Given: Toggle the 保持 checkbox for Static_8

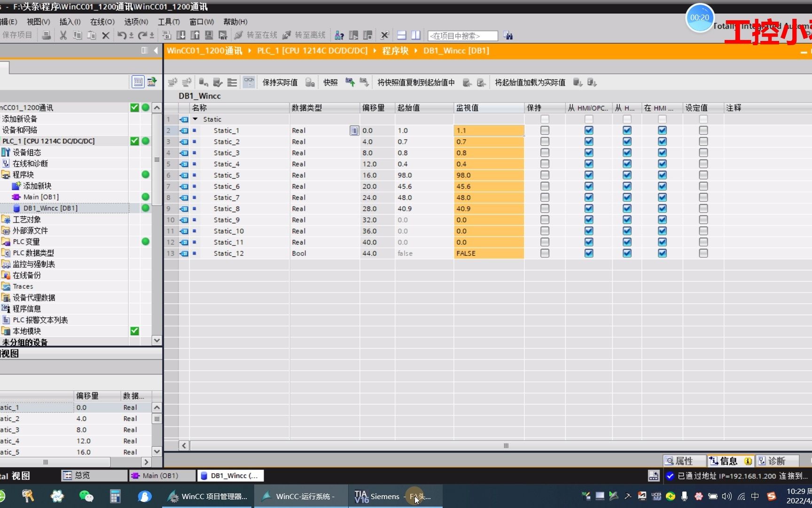Looking at the screenshot, I should coord(545,208).
